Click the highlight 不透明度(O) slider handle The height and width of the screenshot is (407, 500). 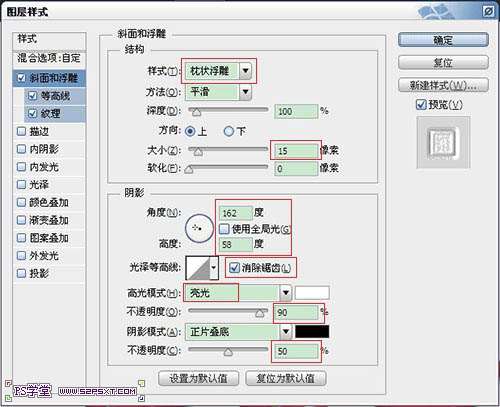pyautogui.click(x=260, y=313)
